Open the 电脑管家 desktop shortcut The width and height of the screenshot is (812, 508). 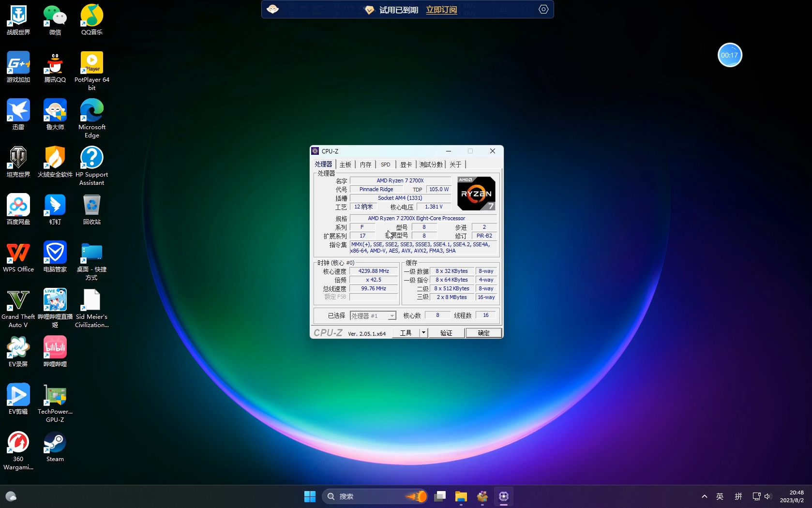coord(55,256)
